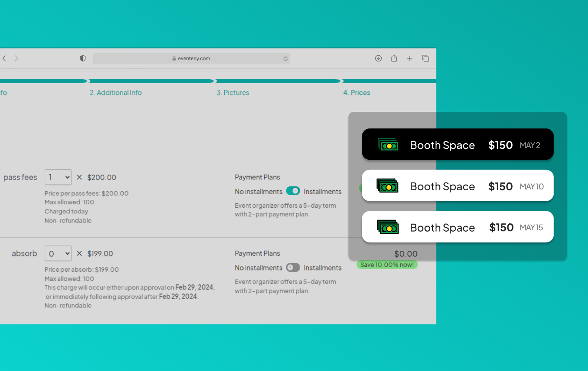Open the absorb quantity dropdown

click(58, 253)
